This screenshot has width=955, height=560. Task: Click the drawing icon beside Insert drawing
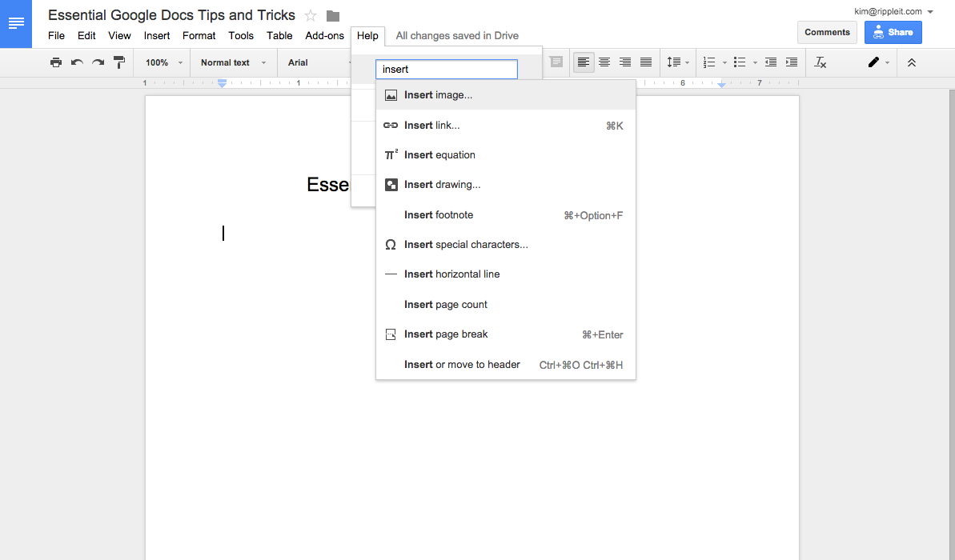(391, 185)
